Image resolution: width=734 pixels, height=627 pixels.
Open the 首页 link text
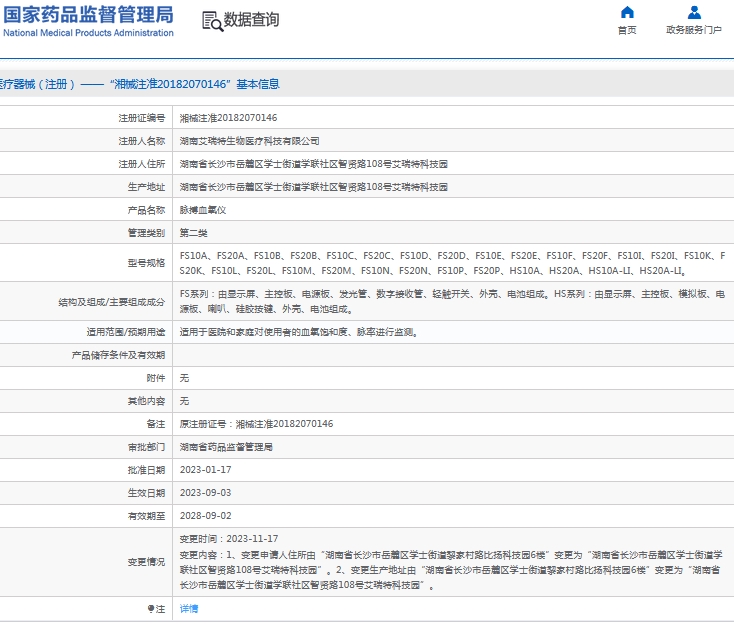627,30
